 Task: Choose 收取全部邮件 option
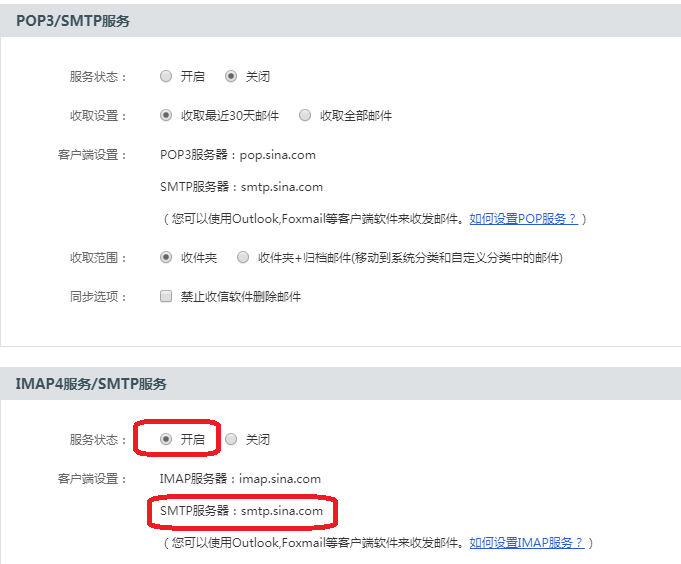point(305,115)
